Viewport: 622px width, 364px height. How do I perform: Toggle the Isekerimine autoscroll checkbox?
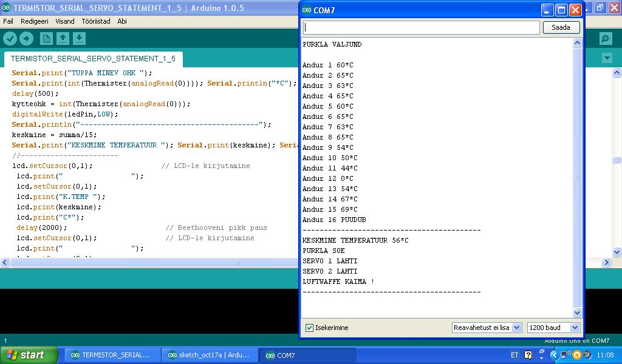(310, 328)
